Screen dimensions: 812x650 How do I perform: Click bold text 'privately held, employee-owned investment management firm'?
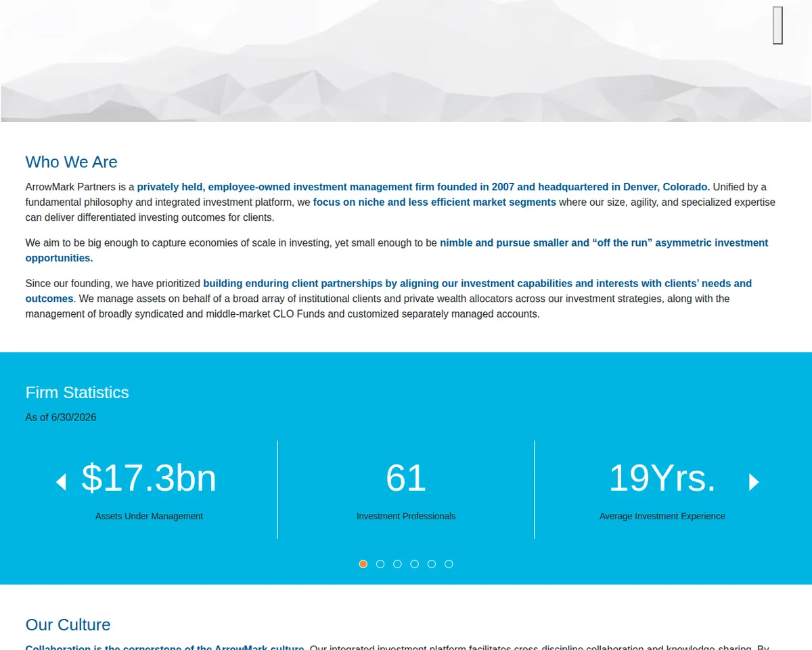286,187
